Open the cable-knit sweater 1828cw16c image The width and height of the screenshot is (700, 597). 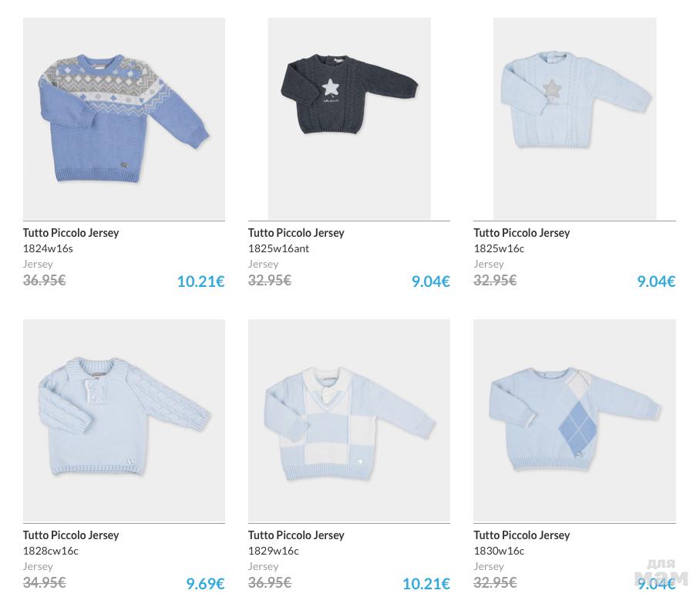[x=123, y=420]
